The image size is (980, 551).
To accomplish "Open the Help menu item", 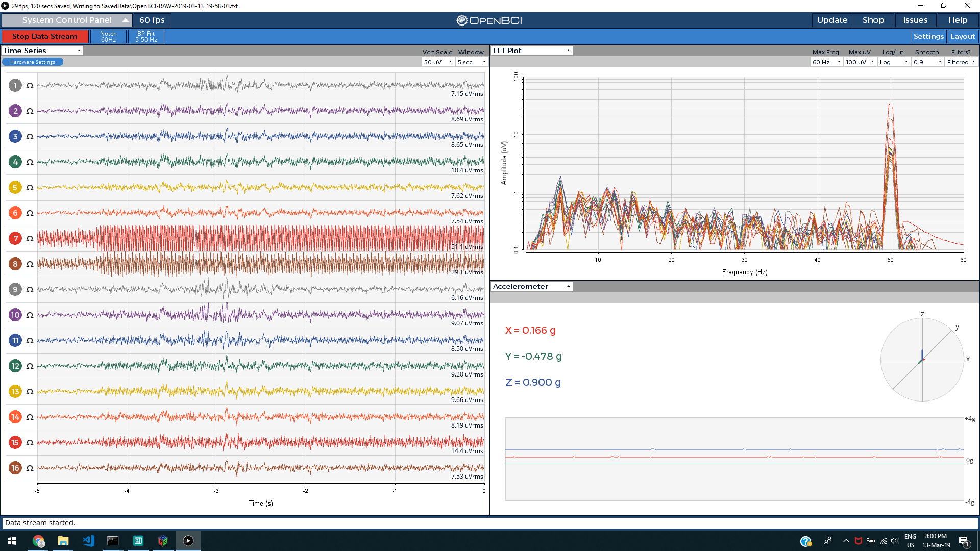I will (x=958, y=20).
